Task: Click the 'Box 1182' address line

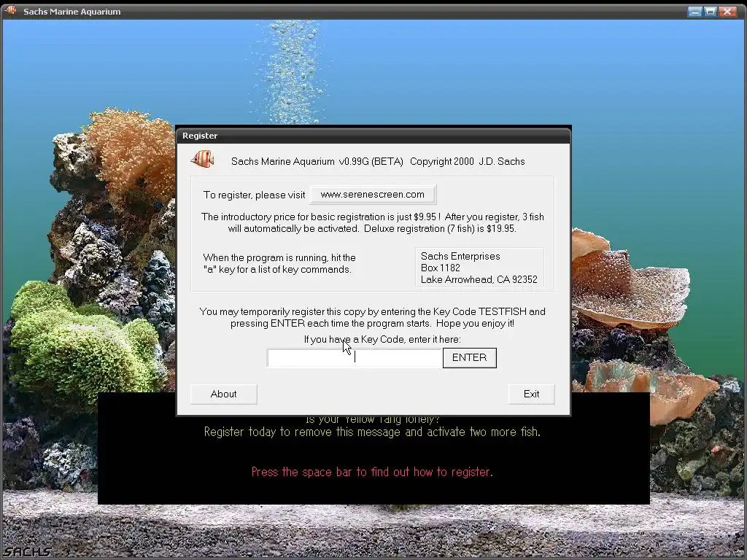Action: (440, 268)
